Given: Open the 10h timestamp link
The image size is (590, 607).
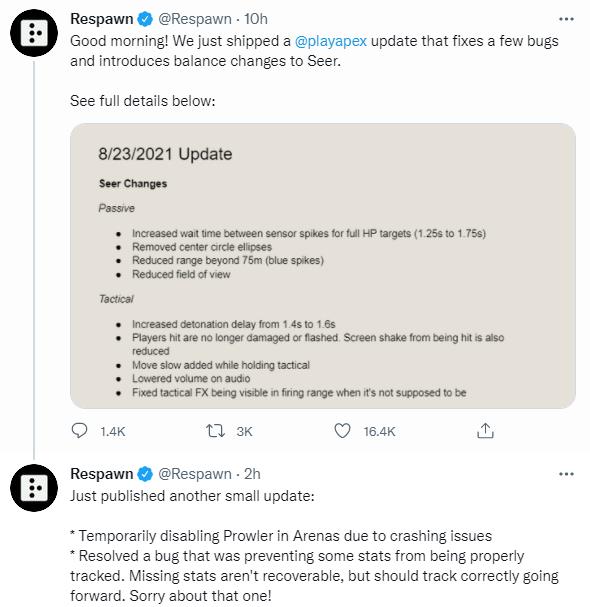Looking at the screenshot, I should pyautogui.click(x=256, y=19).
